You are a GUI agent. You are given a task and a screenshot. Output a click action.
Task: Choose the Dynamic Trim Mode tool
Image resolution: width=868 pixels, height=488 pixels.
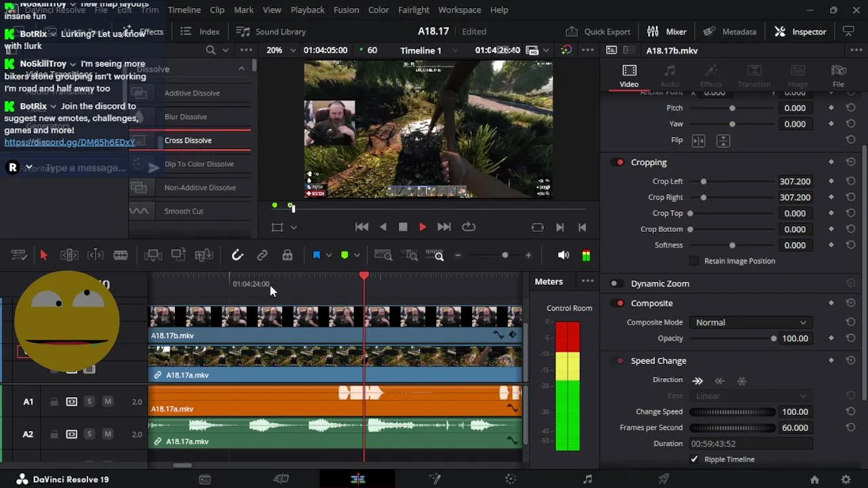pos(95,255)
